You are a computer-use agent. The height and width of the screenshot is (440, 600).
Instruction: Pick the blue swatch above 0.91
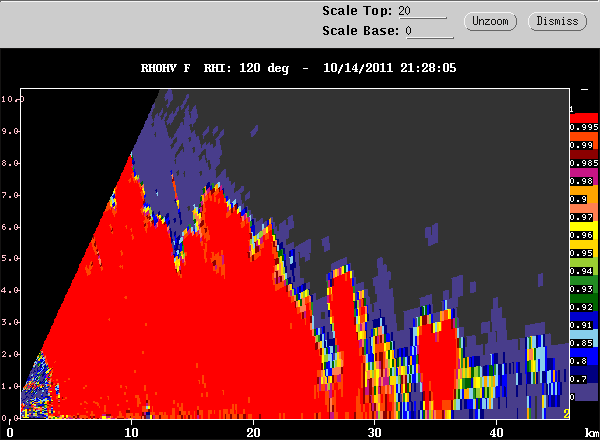[584, 316]
